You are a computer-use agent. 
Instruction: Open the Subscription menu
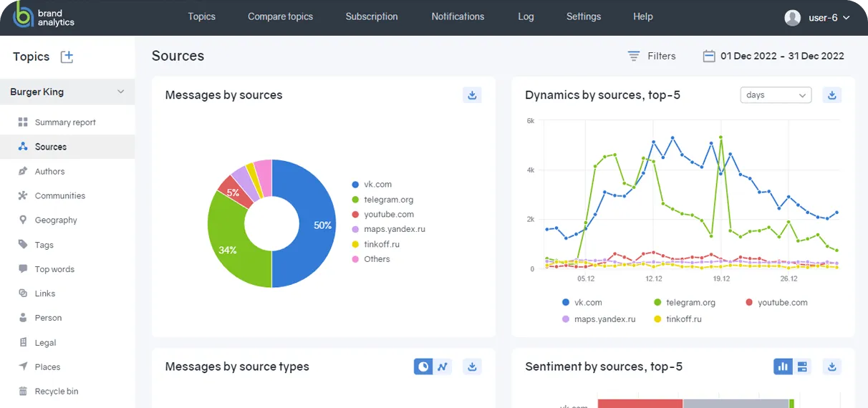pos(372,16)
